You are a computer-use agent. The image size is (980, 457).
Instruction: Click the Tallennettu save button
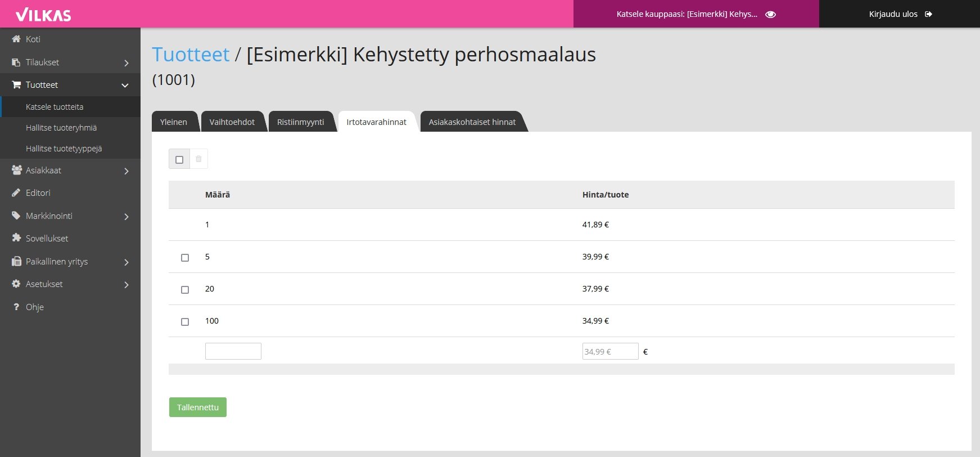pyautogui.click(x=198, y=407)
